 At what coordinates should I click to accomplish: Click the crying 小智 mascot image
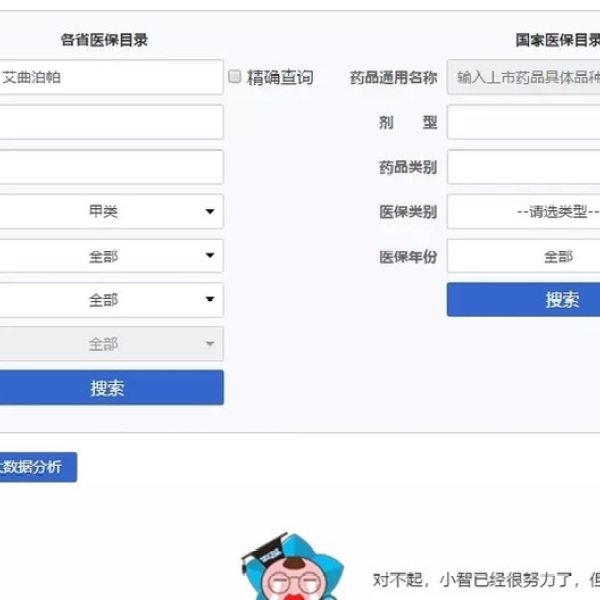pyautogui.click(x=292, y=567)
